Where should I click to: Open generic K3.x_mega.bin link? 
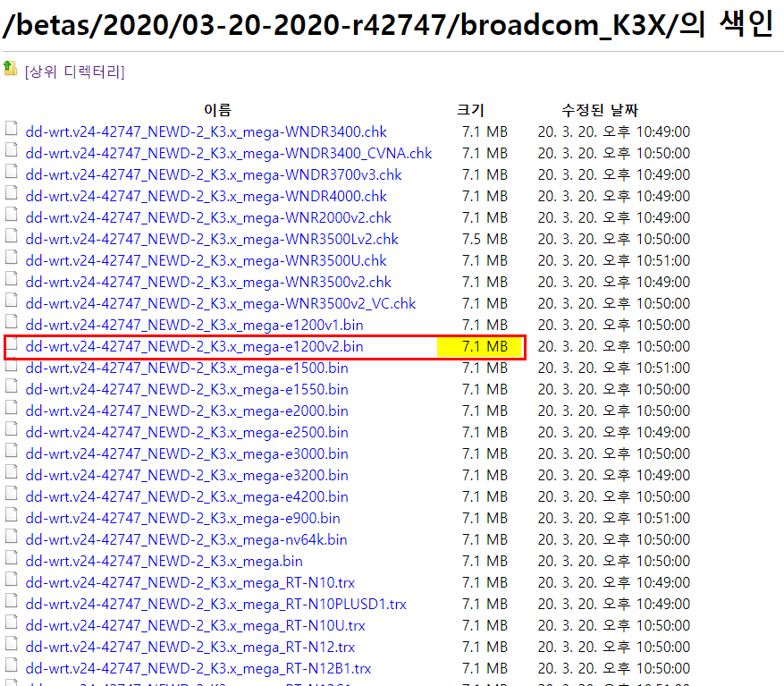point(164,563)
